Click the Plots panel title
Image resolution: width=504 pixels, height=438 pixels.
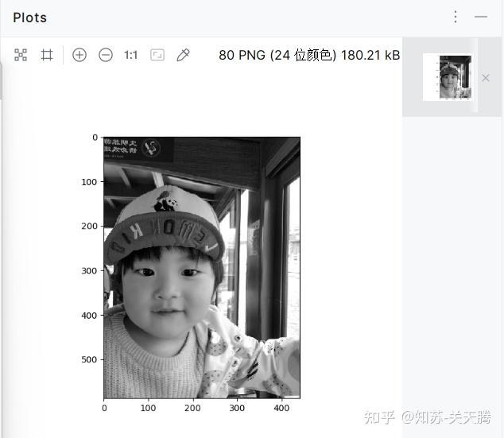tap(30, 17)
